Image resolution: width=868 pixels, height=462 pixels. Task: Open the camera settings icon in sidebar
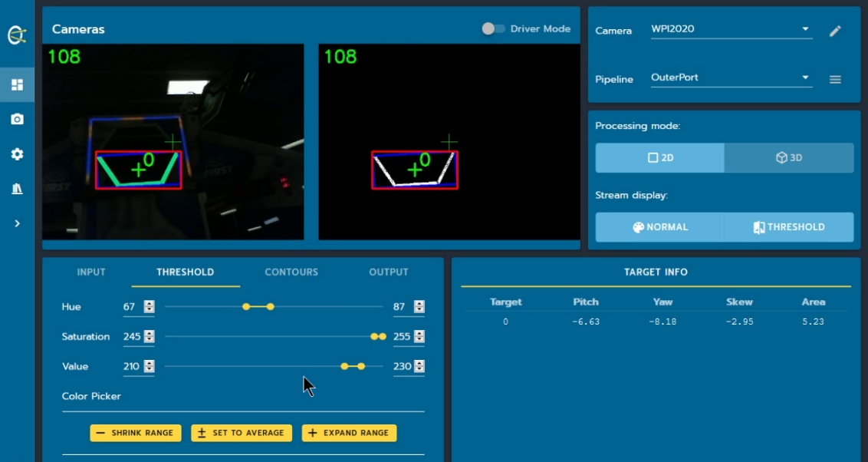tap(17, 119)
